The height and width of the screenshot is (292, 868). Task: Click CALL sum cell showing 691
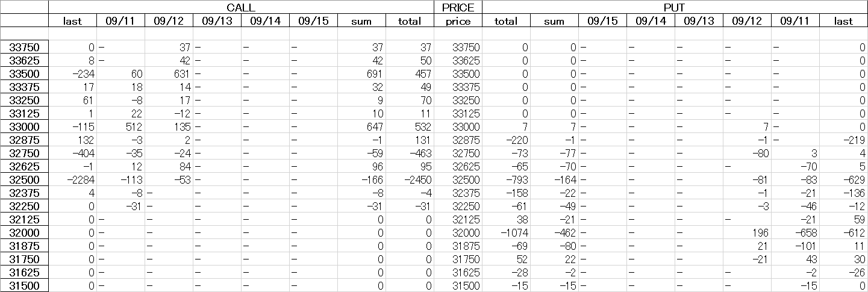pyautogui.click(x=361, y=73)
